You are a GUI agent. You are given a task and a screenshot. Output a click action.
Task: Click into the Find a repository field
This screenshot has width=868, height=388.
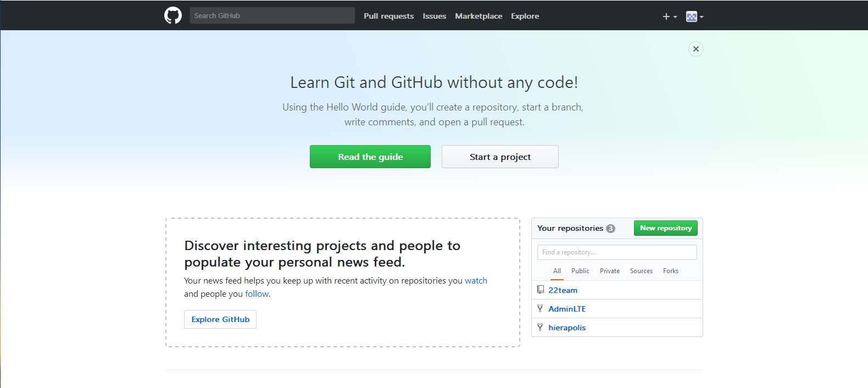[x=617, y=252]
